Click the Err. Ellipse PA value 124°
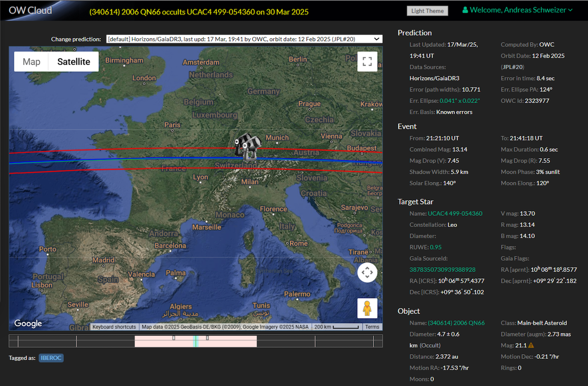588x386 pixels. (546, 89)
